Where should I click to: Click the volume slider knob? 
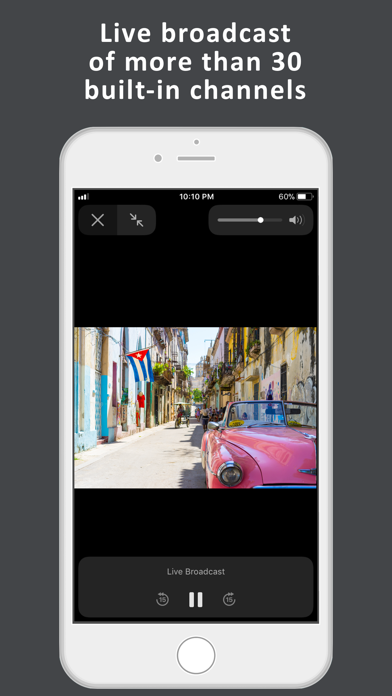tap(261, 220)
